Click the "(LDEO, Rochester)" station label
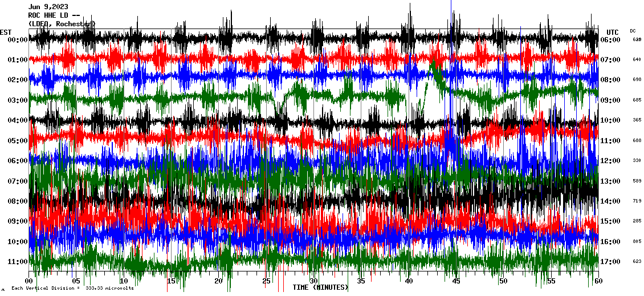This screenshot has width=644, height=296. 62,25
